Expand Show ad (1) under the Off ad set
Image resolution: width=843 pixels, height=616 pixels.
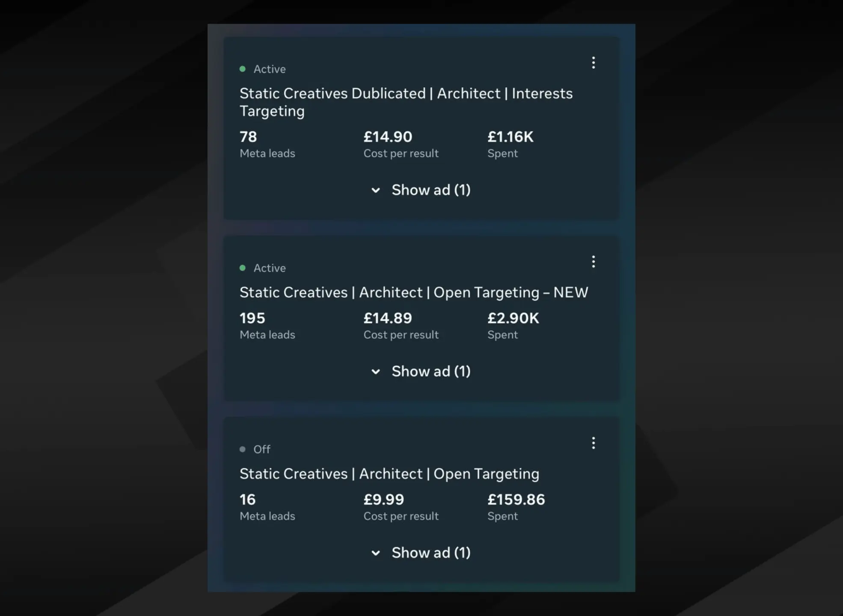(x=421, y=553)
